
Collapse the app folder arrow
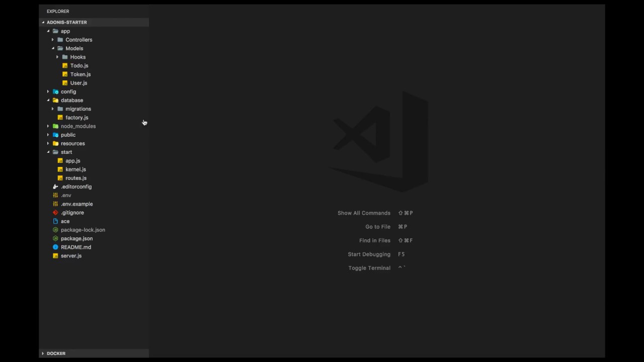pyautogui.click(x=48, y=31)
